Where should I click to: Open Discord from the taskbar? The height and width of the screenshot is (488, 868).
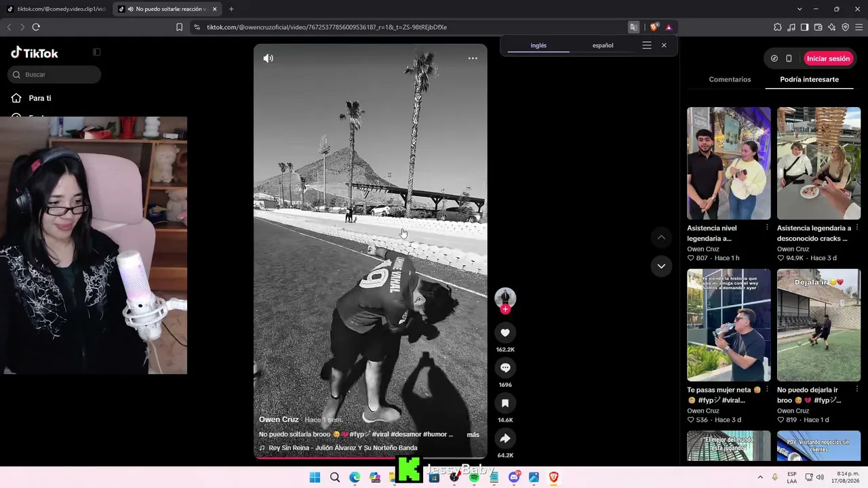[514, 477]
